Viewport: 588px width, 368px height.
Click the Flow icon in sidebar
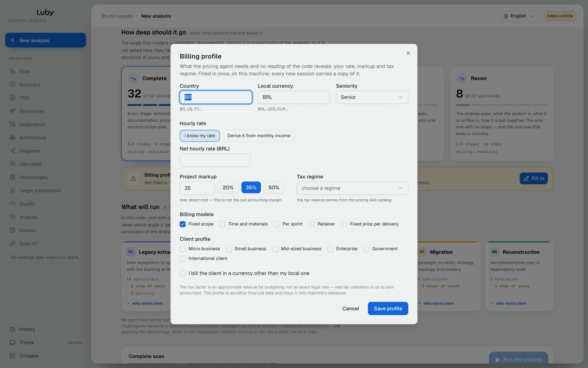tap(12, 71)
